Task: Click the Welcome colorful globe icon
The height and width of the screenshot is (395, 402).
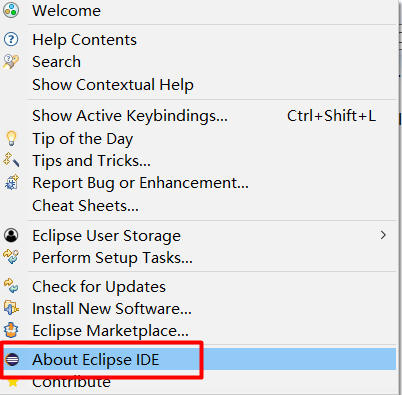Action: 11,10
